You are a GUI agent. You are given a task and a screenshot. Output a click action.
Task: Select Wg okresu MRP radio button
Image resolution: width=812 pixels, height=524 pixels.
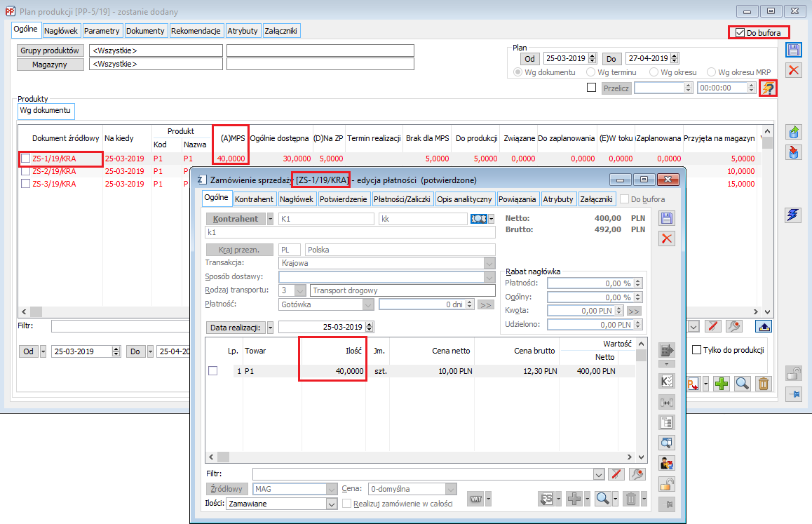[711, 72]
